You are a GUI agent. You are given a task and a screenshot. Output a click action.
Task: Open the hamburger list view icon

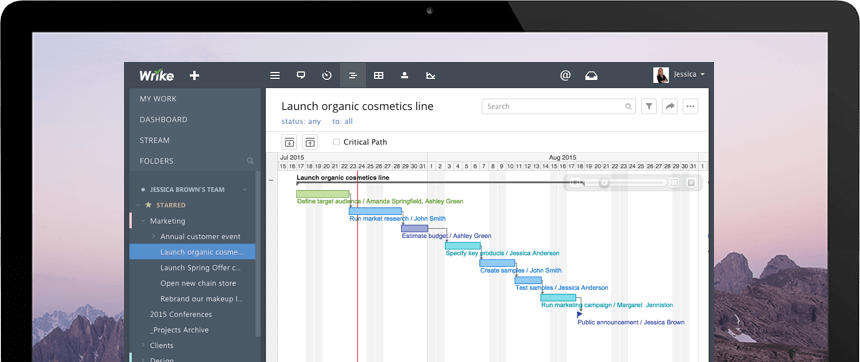tap(275, 76)
